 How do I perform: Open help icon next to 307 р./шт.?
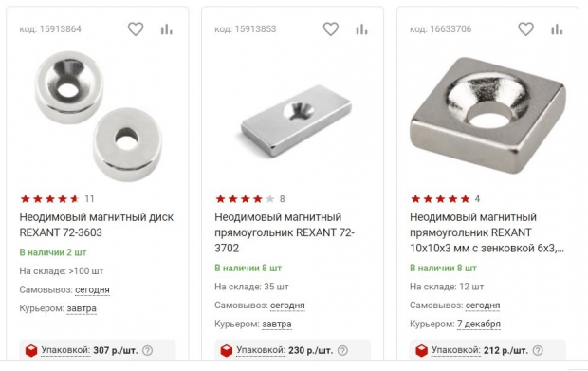148,350
